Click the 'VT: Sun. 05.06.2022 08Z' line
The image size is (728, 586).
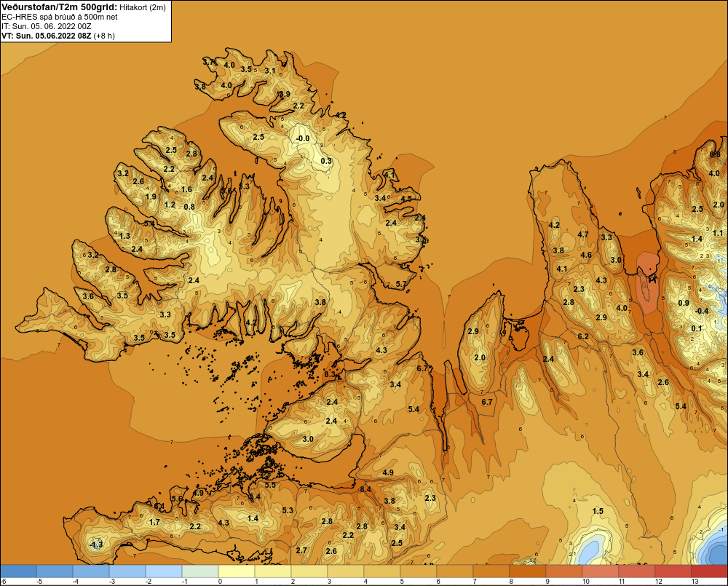coord(47,36)
